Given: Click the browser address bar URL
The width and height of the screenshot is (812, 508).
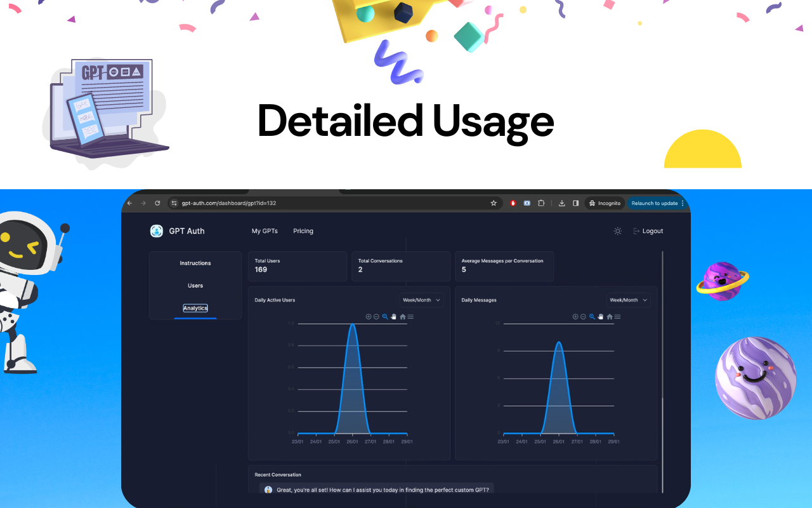Looking at the screenshot, I should tap(229, 203).
